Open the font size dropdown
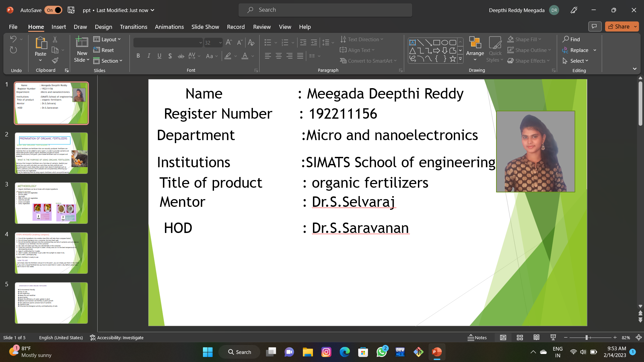 pos(220,43)
